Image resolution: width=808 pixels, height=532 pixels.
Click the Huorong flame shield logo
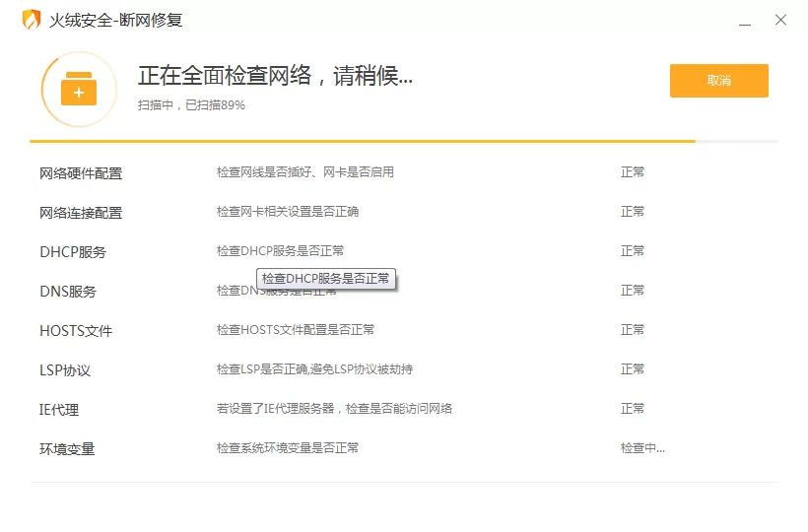point(32,20)
